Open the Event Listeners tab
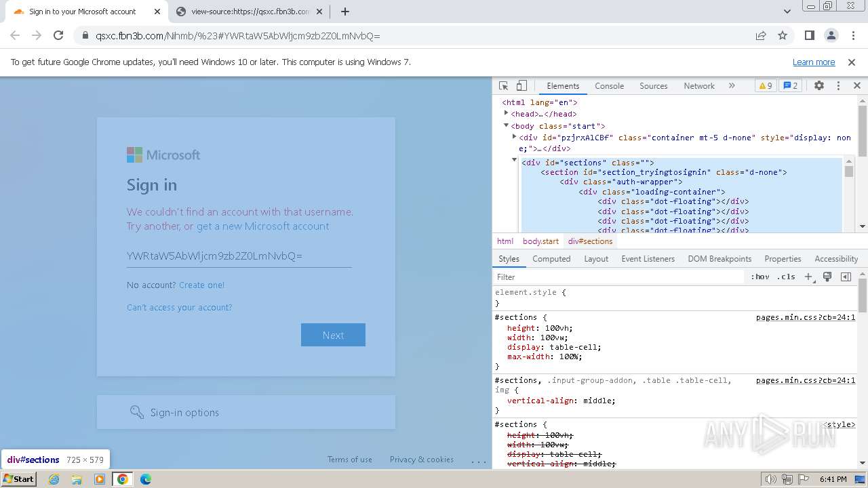The width and height of the screenshot is (868, 488). click(648, 259)
